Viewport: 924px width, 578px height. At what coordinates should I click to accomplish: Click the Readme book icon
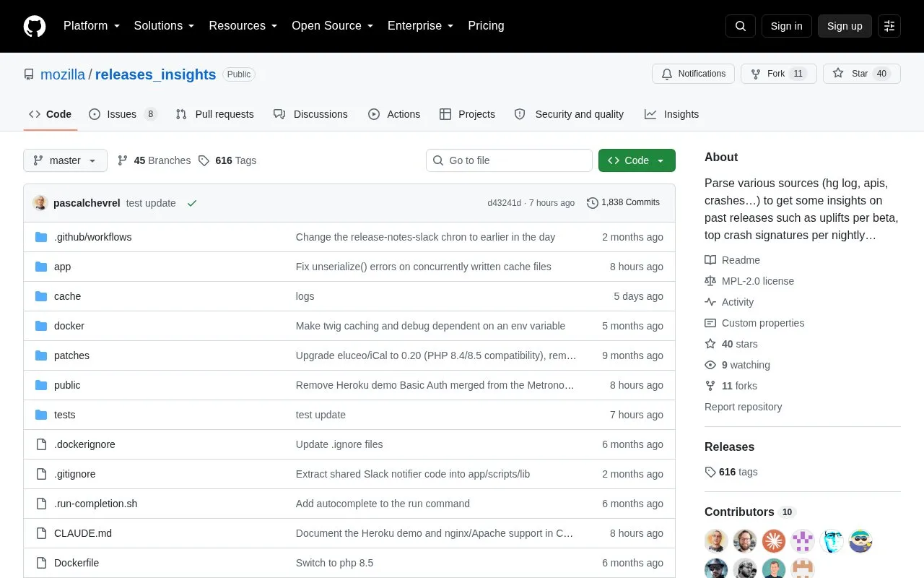pyautogui.click(x=710, y=260)
